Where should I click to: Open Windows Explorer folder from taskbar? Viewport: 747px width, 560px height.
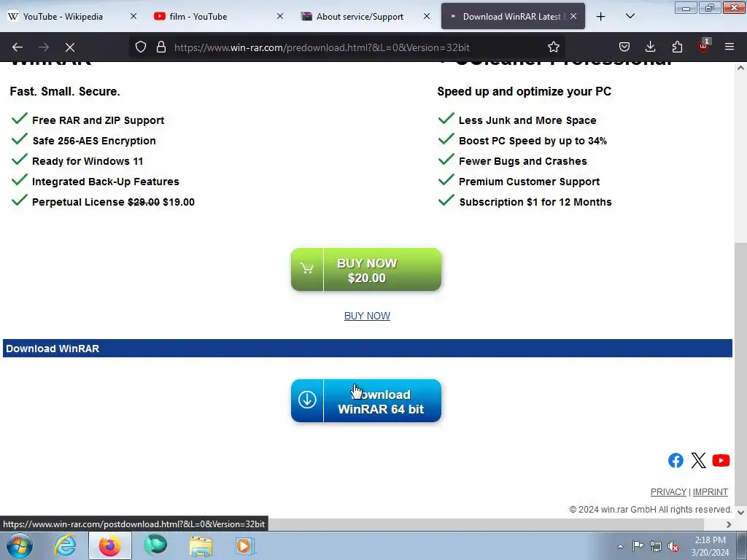[x=201, y=546]
